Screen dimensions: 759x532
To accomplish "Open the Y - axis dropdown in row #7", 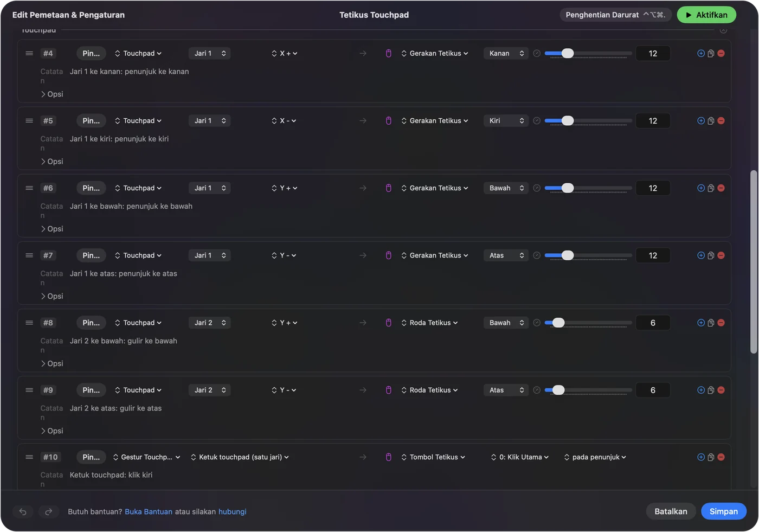I will 284,255.
